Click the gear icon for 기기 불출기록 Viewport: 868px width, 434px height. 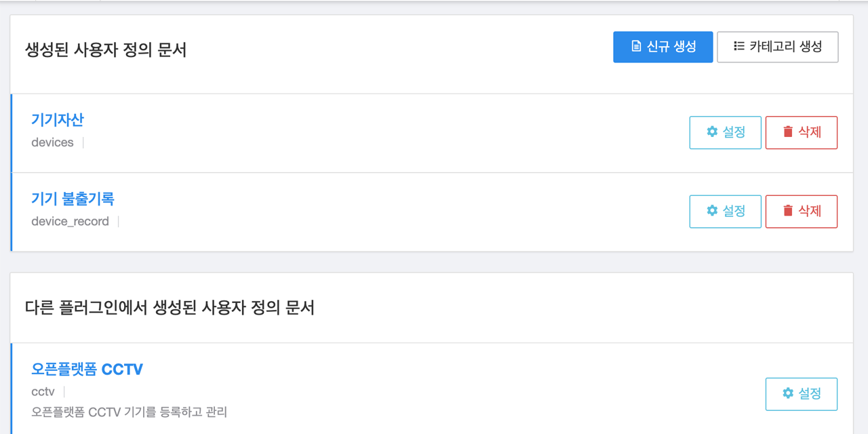point(712,211)
